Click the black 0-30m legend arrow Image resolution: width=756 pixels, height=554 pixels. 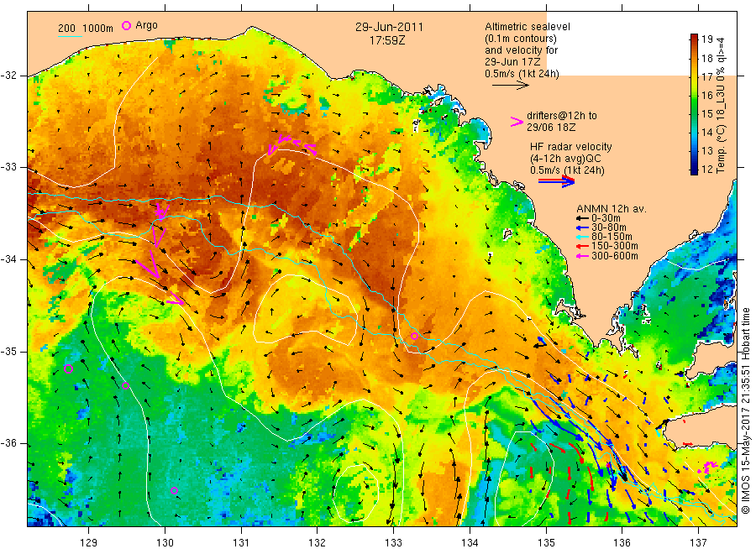tap(583, 219)
